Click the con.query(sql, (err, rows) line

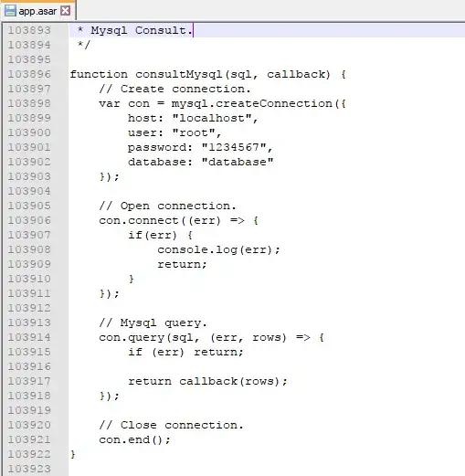[211, 337]
